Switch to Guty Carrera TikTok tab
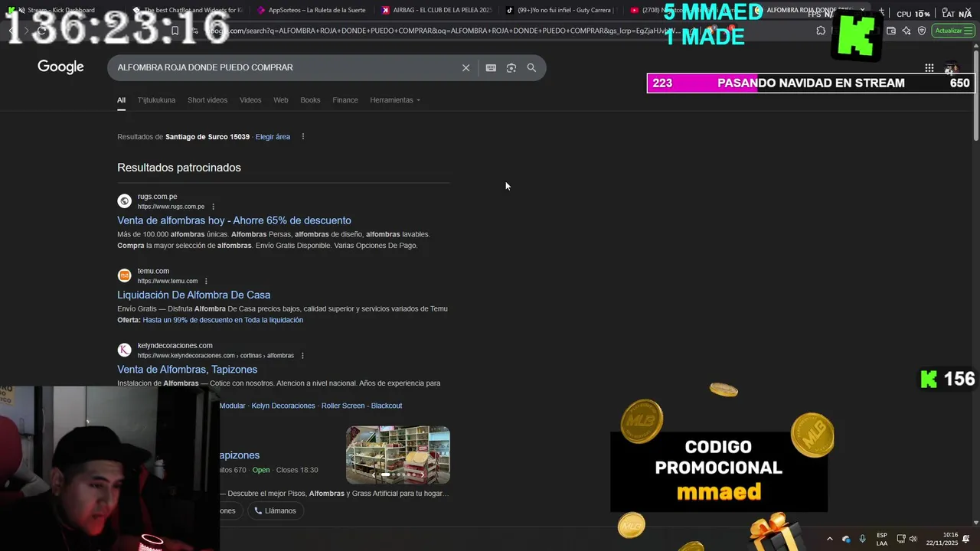Image resolution: width=980 pixels, height=551 pixels. 560,10
